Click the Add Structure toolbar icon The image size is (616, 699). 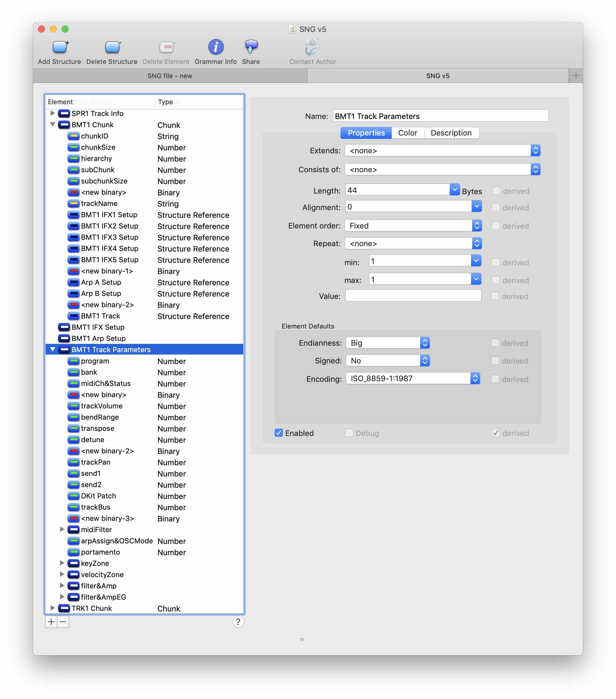[x=60, y=47]
